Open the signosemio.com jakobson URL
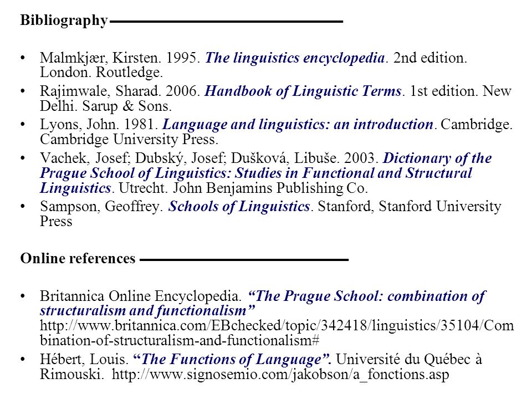The image size is (532, 399). coord(280,374)
